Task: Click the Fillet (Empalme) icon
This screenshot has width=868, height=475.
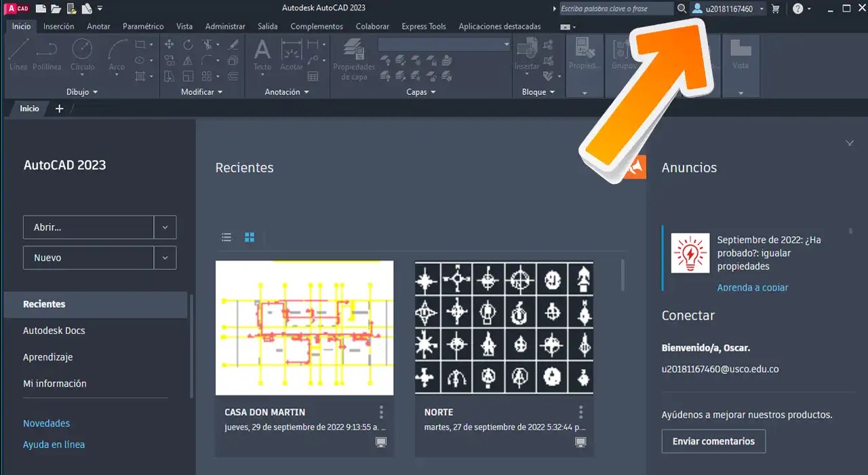Action: [x=208, y=60]
